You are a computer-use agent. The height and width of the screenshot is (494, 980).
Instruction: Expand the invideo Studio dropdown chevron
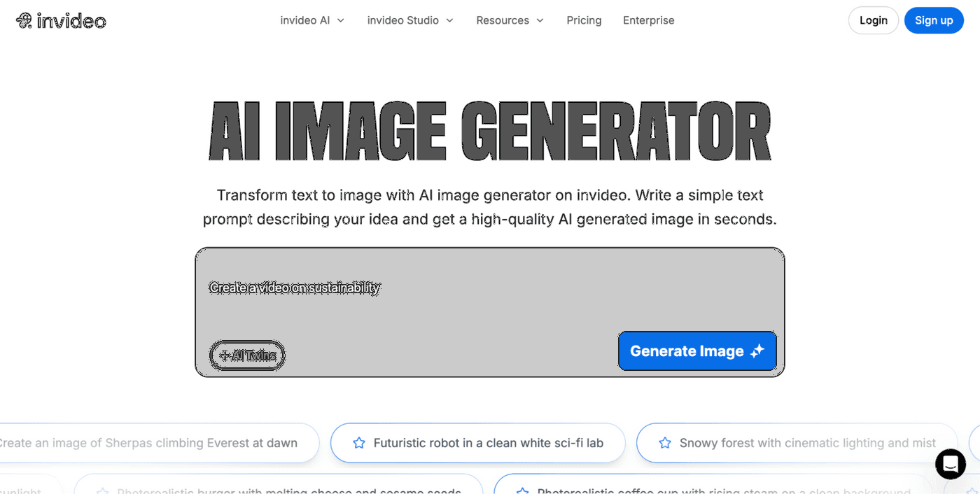(449, 20)
